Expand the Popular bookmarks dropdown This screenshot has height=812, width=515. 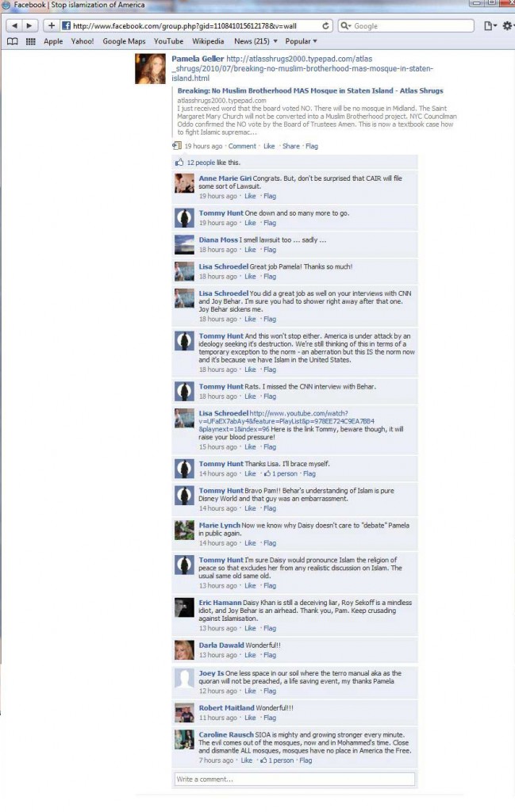pos(301,41)
